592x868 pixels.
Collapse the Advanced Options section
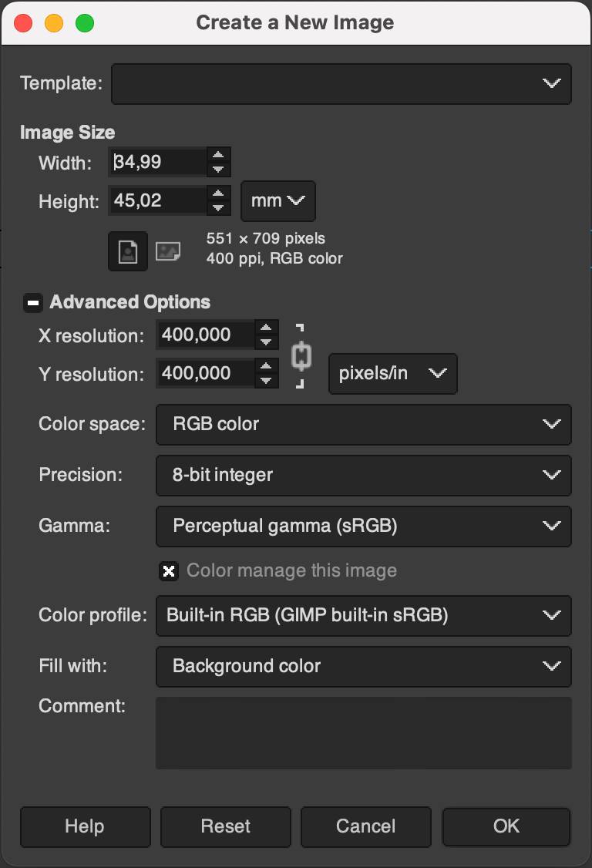click(x=33, y=302)
